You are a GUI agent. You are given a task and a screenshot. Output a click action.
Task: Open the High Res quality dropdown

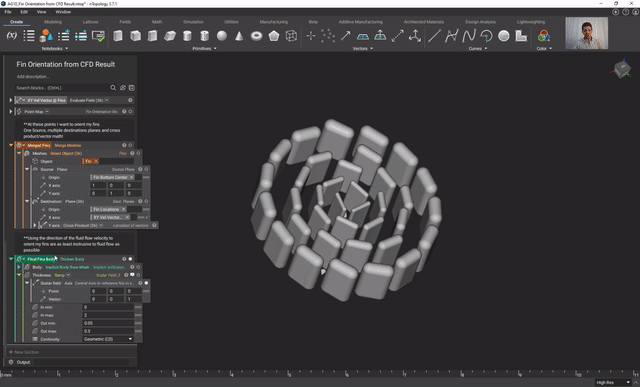coord(613,383)
